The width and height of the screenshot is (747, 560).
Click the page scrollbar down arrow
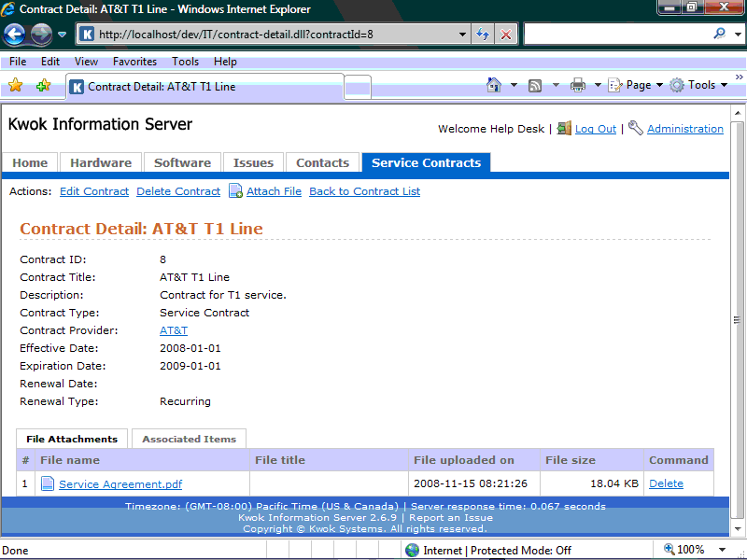click(x=738, y=529)
